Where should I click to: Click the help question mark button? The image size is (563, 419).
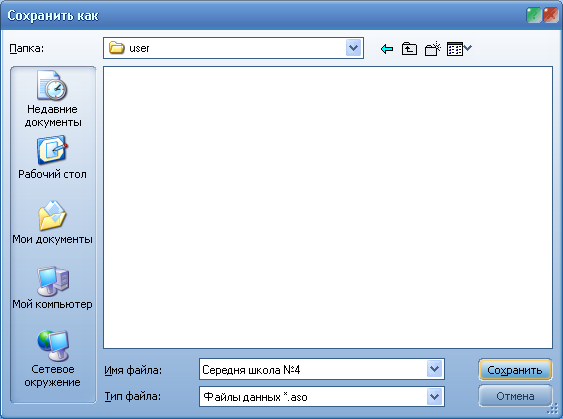(x=534, y=15)
